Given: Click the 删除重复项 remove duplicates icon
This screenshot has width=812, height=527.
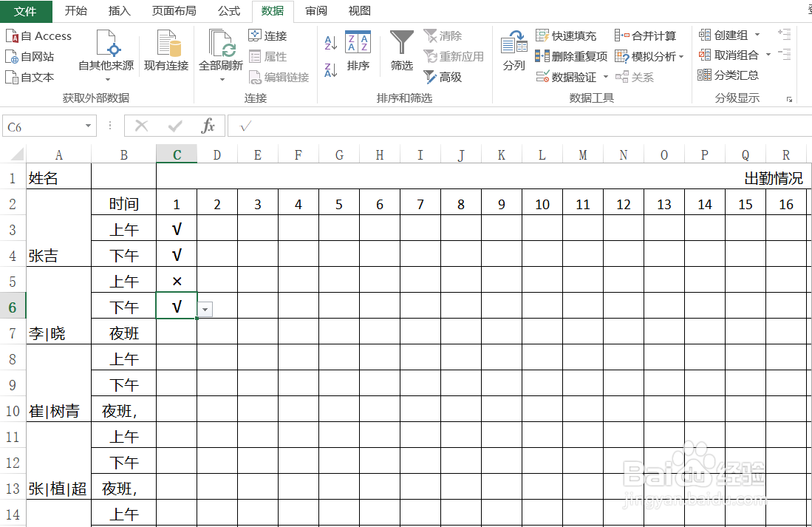Looking at the screenshot, I should coord(543,55).
